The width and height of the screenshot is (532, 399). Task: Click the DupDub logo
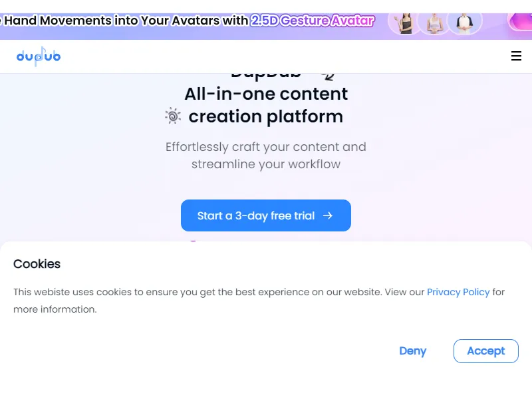click(39, 57)
